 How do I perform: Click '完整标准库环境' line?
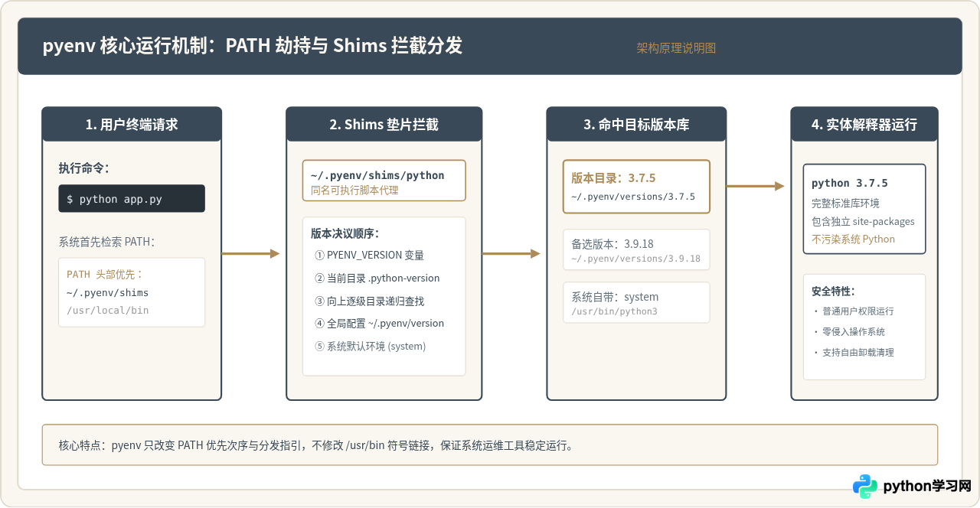(x=845, y=204)
